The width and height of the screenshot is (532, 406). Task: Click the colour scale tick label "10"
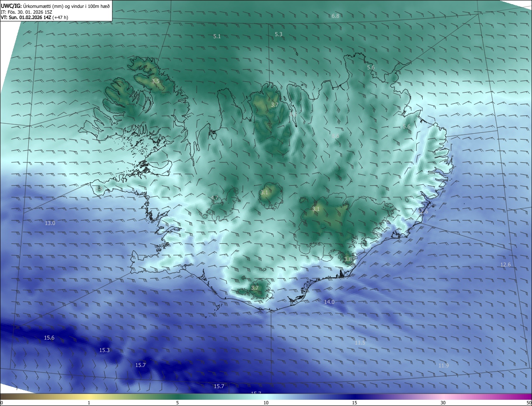coord(266,403)
